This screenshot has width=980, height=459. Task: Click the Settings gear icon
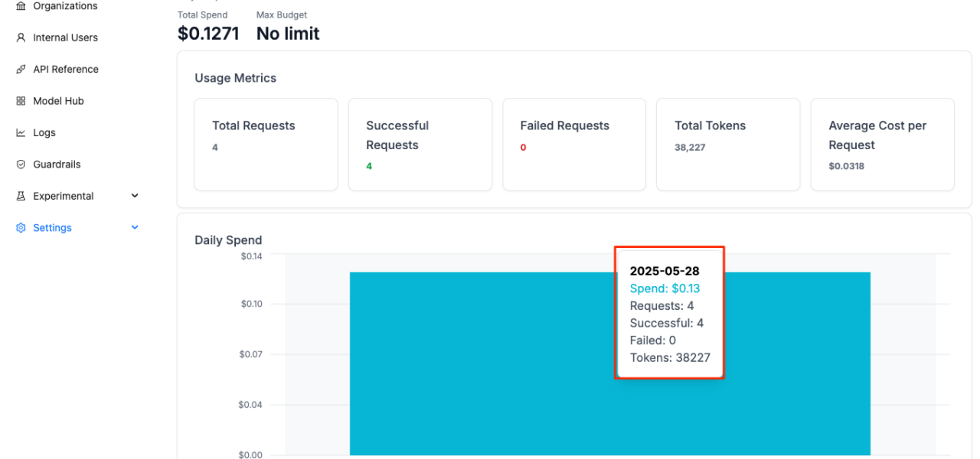click(21, 228)
